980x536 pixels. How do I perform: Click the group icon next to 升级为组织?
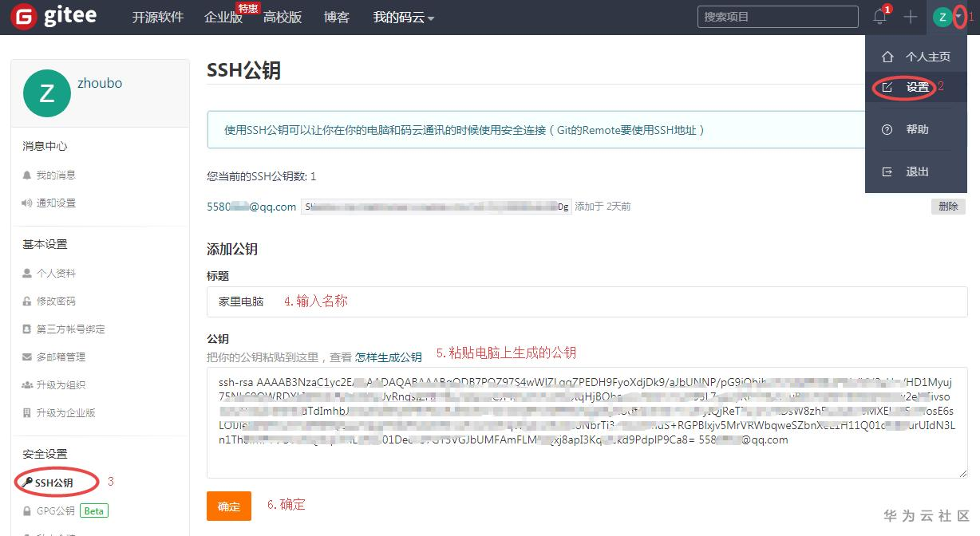coord(27,384)
